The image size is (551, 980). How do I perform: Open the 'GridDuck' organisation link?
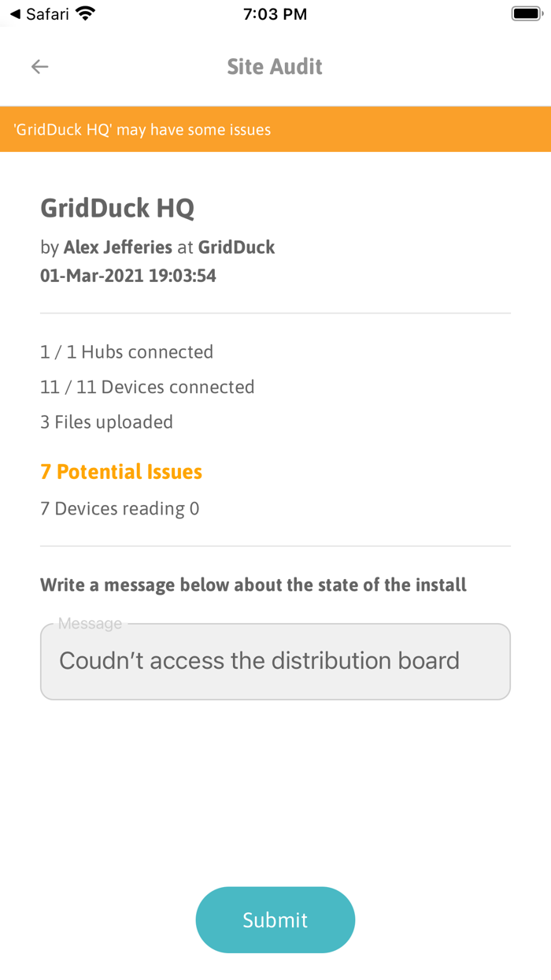pyautogui.click(x=236, y=247)
